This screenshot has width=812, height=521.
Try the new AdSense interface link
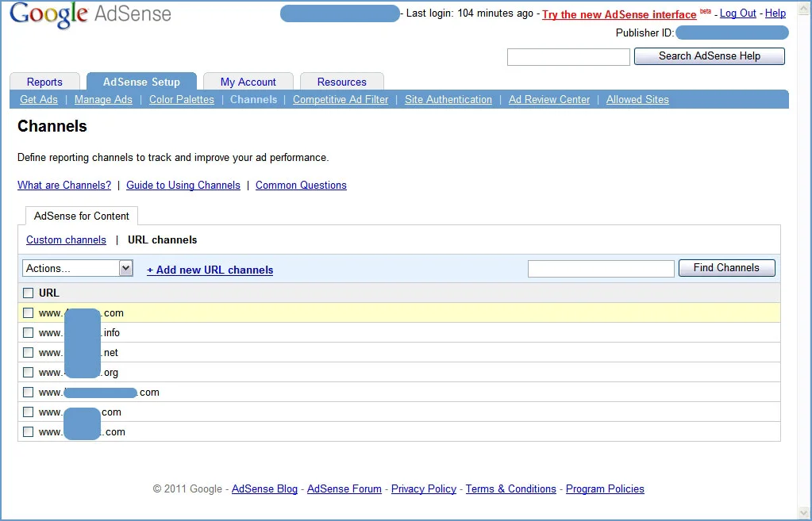click(619, 14)
